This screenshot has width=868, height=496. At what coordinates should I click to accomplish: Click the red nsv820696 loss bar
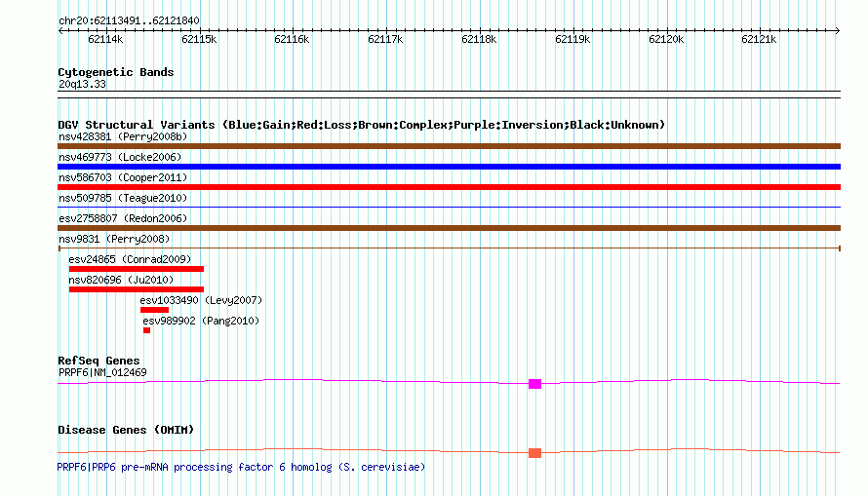137,289
